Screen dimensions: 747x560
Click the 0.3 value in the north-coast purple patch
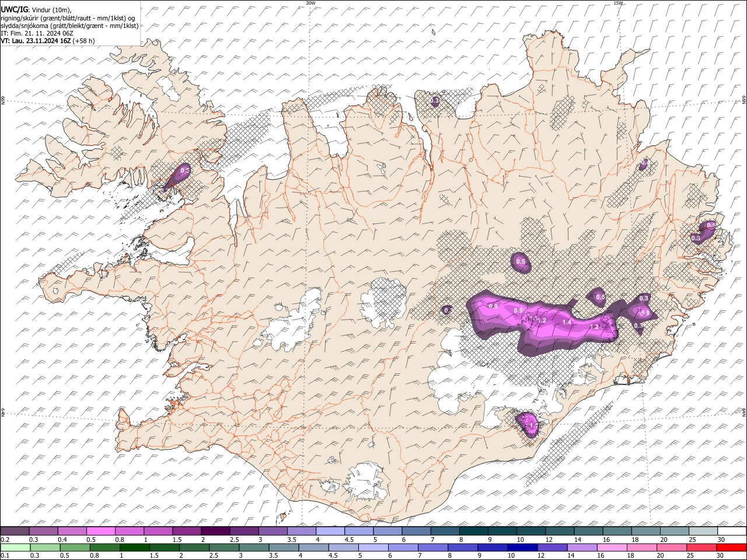tap(435, 101)
